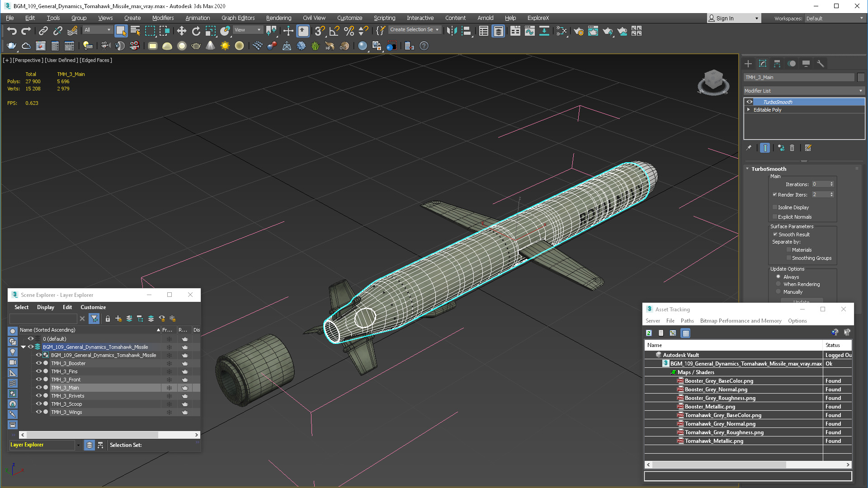
Task: Open the Create tab plus icon
Action: (x=748, y=64)
